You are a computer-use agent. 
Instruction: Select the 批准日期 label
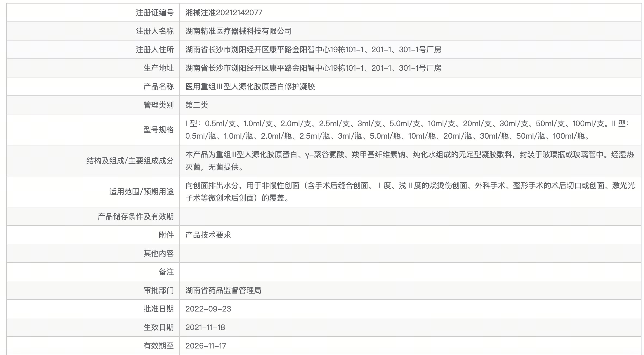[158, 309]
